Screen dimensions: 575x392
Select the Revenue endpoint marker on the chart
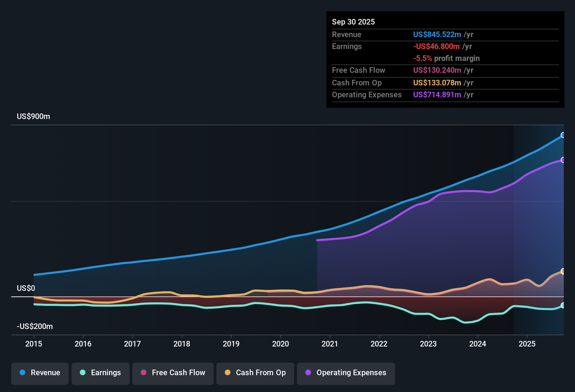563,135
